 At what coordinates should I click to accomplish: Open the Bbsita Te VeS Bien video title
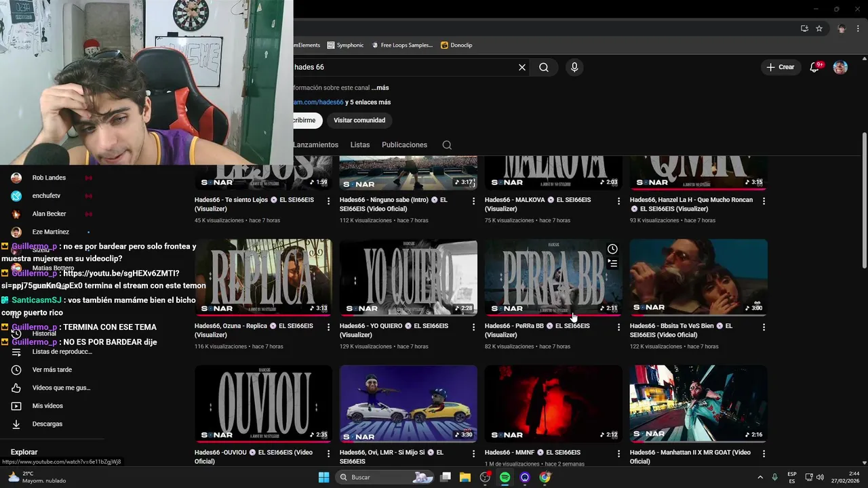tap(681, 330)
